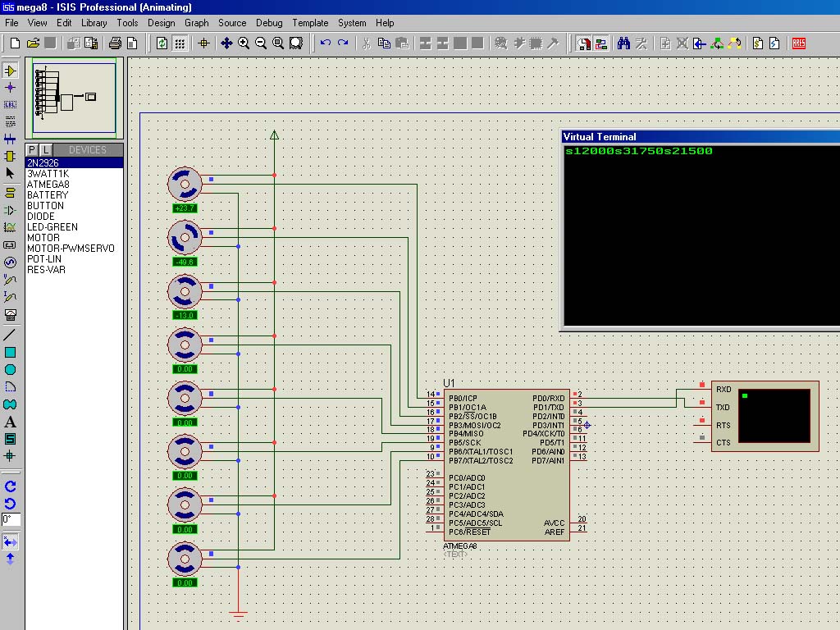Open the ARES netlist transfer icon
840x630 pixels.
point(798,43)
